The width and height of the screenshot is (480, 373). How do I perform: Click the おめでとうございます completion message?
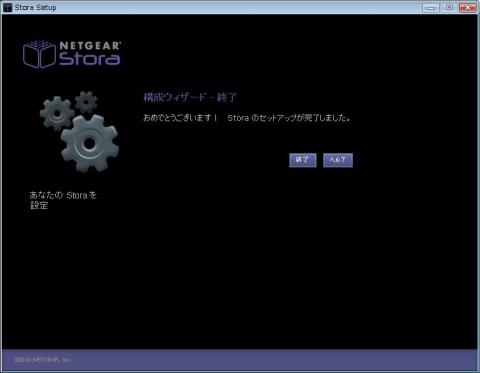pos(247,118)
